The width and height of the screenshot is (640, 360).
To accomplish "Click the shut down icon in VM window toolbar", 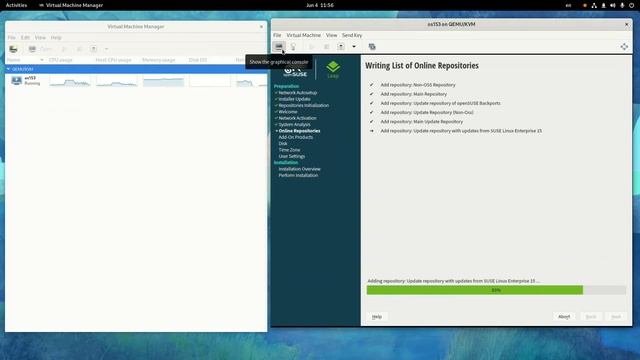I will tap(341, 47).
